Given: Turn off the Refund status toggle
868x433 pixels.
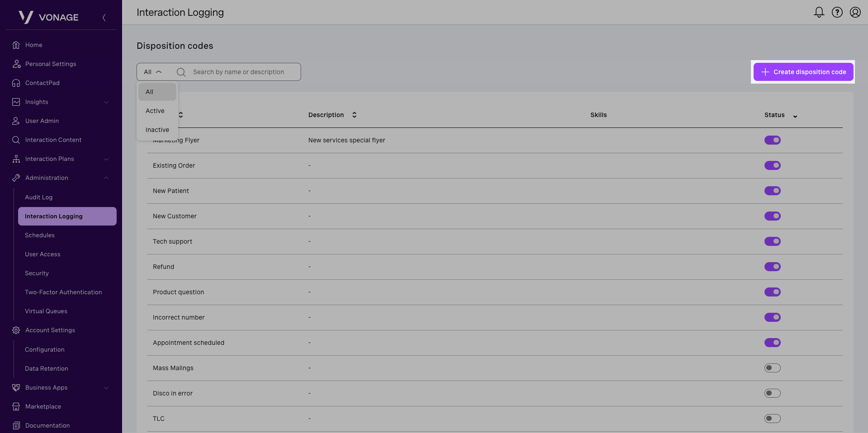Looking at the screenshot, I should click(x=772, y=267).
